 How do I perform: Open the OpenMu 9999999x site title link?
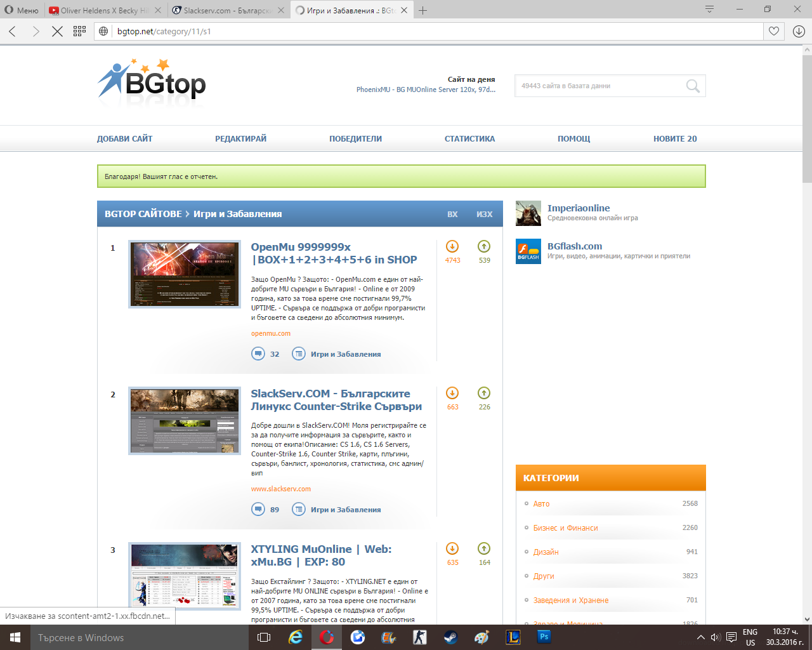(x=334, y=253)
